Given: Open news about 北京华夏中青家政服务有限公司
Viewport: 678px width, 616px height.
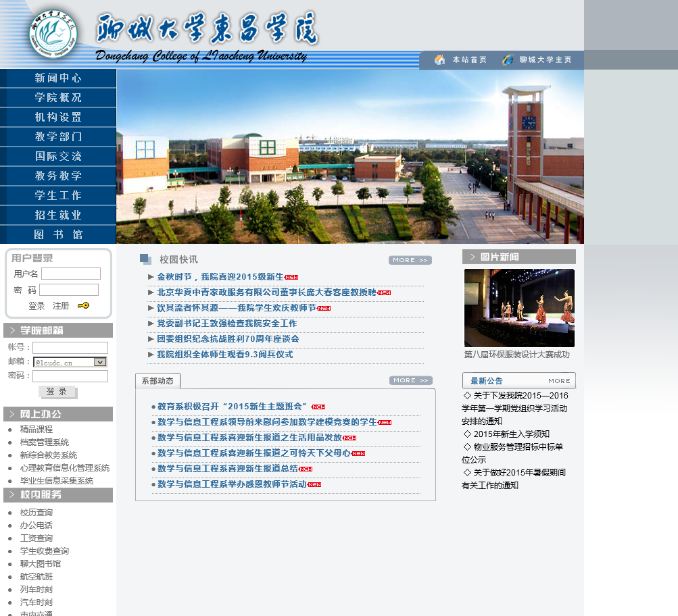Looking at the screenshot, I should pyautogui.click(x=267, y=292).
